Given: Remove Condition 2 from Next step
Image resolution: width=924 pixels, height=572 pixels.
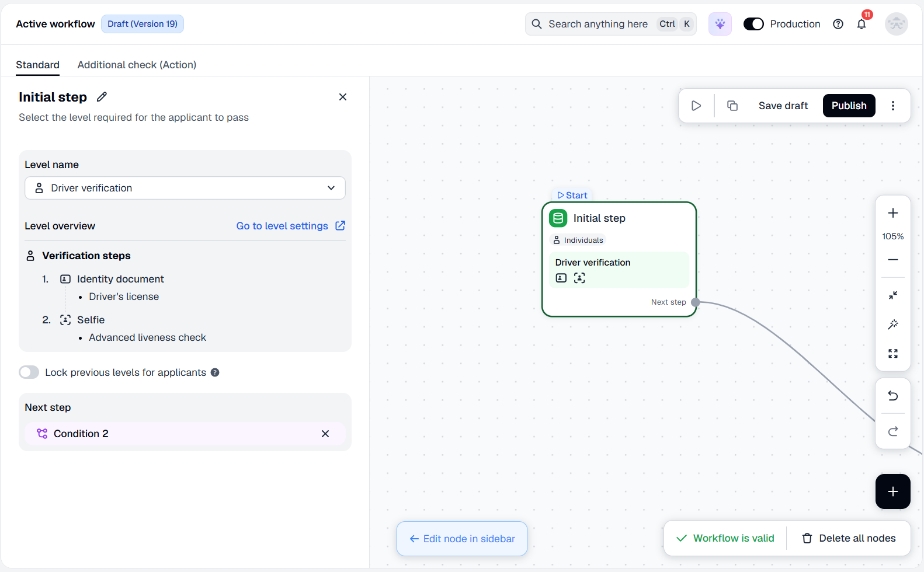Looking at the screenshot, I should click(325, 434).
